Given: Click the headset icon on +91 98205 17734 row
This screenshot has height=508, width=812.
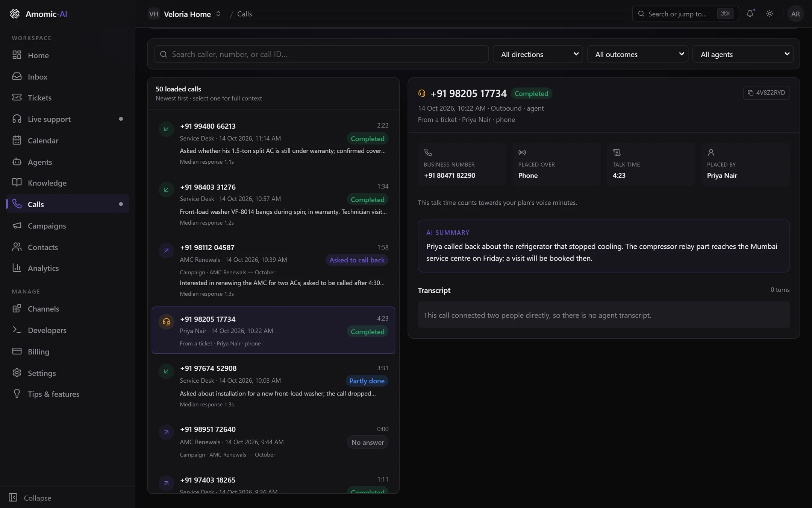Looking at the screenshot, I should click(x=166, y=322).
